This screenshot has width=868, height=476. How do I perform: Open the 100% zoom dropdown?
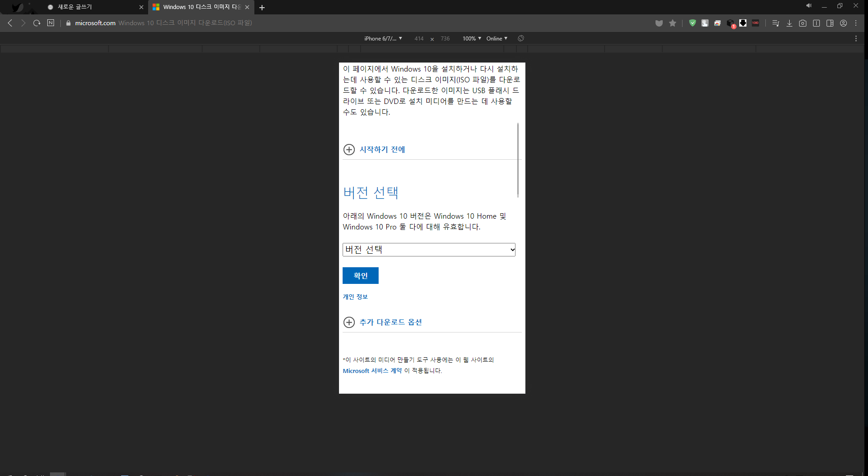coord(472,39)
